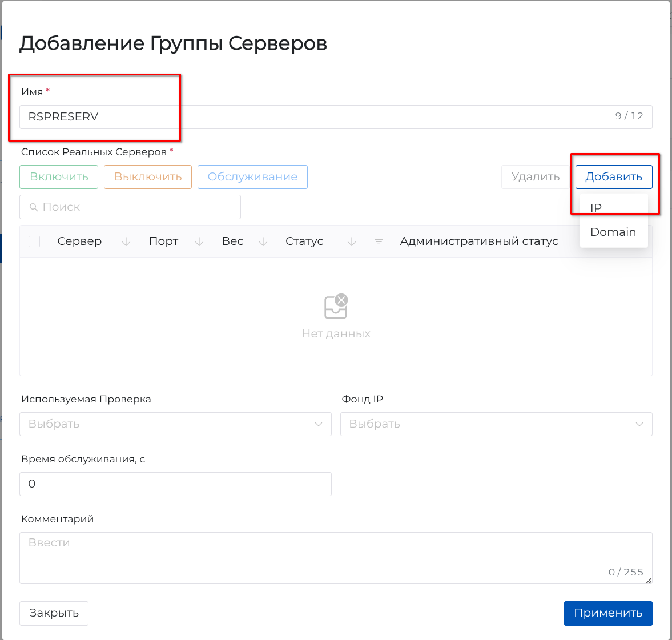The height and width of the screenshot is (640, 672).
Task: Click the sort arrow beside Сервер column
Action: point(126,242)
